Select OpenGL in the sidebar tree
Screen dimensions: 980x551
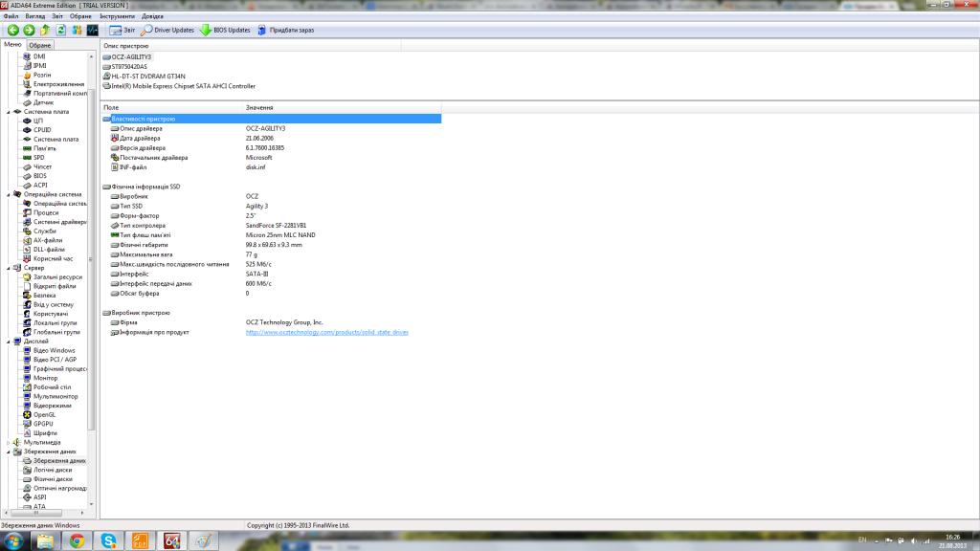44,415
